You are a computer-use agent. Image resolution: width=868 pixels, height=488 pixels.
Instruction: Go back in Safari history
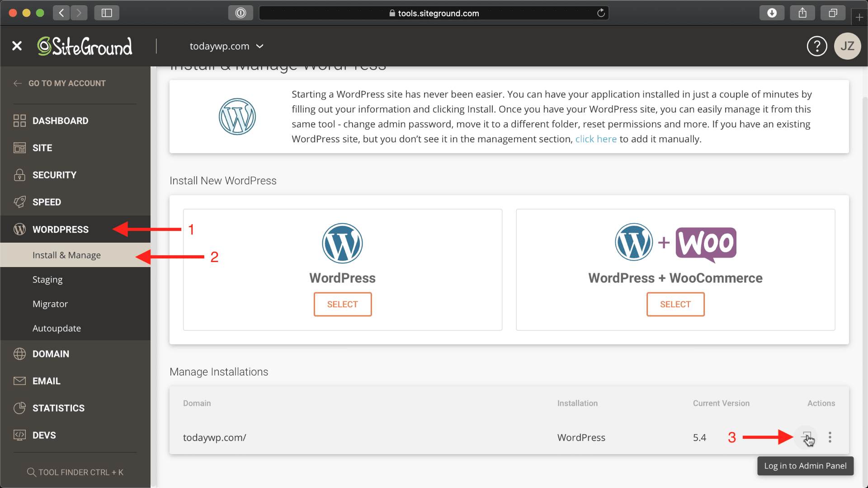tap(61, 13)
